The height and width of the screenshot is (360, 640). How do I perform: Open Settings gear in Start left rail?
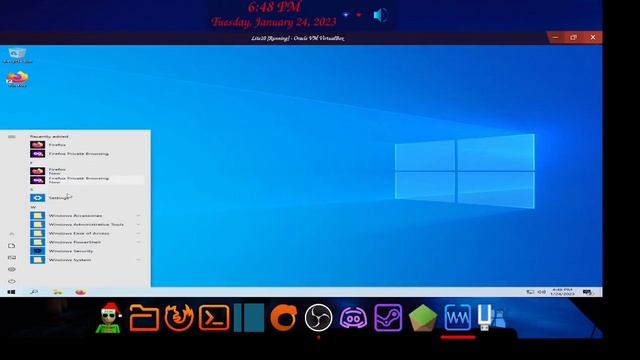(x=11, y=269)
